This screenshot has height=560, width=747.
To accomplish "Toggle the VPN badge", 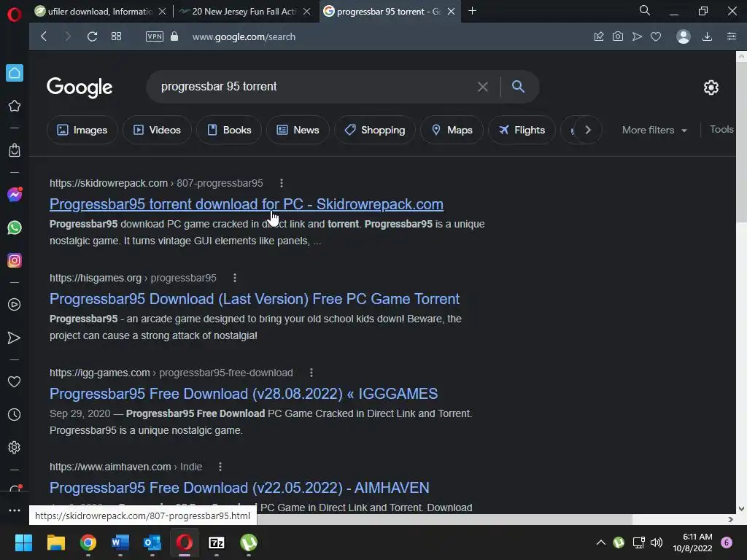I will pyautogui.click(x=155, y=36).
